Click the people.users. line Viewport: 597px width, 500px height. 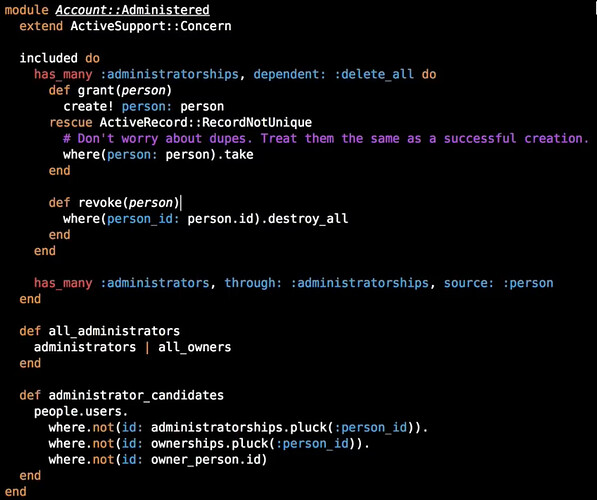81,411
